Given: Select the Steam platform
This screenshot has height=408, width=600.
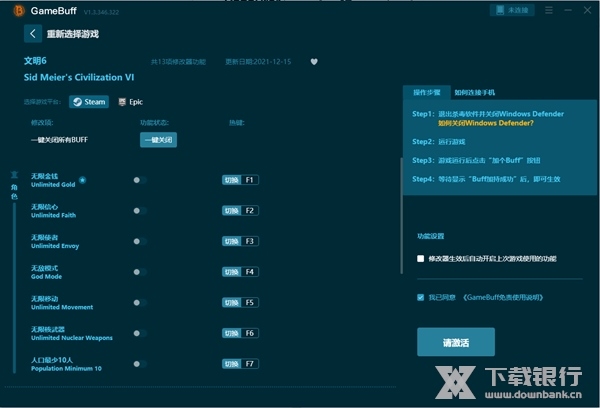Looking at the screenshot, I should [89, 102].
